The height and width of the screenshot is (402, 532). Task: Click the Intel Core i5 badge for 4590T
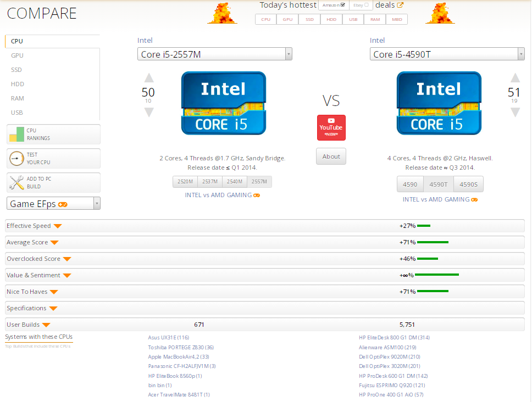click(439, 103)
